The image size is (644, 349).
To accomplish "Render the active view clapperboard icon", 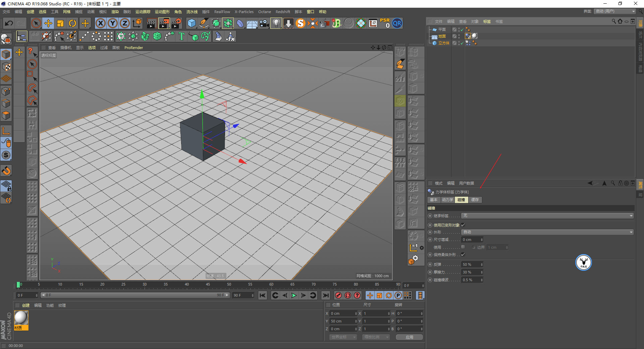I will tap(152, 23).
